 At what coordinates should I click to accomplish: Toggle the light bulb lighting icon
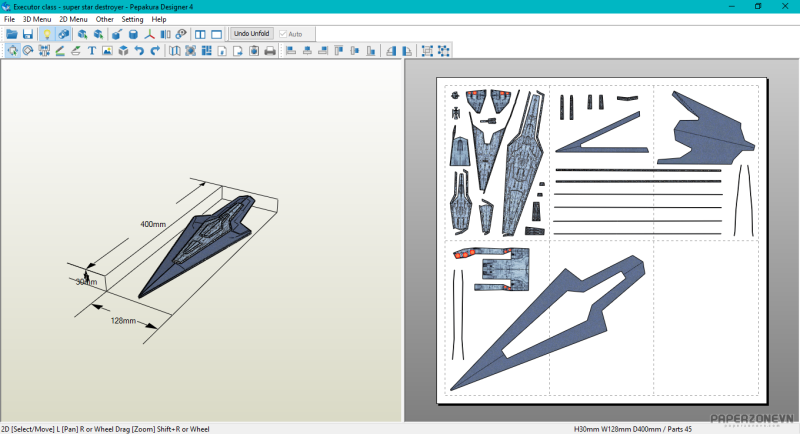point(46,34)
